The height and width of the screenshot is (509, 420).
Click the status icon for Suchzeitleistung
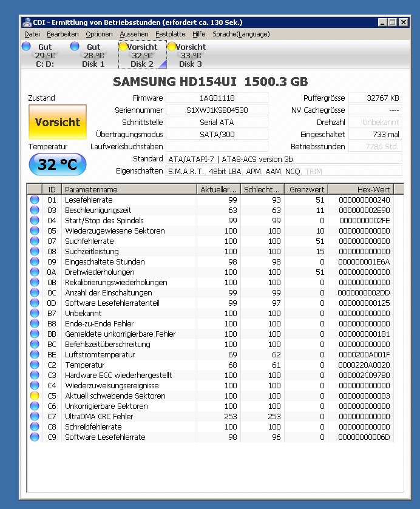pos(35,251)
